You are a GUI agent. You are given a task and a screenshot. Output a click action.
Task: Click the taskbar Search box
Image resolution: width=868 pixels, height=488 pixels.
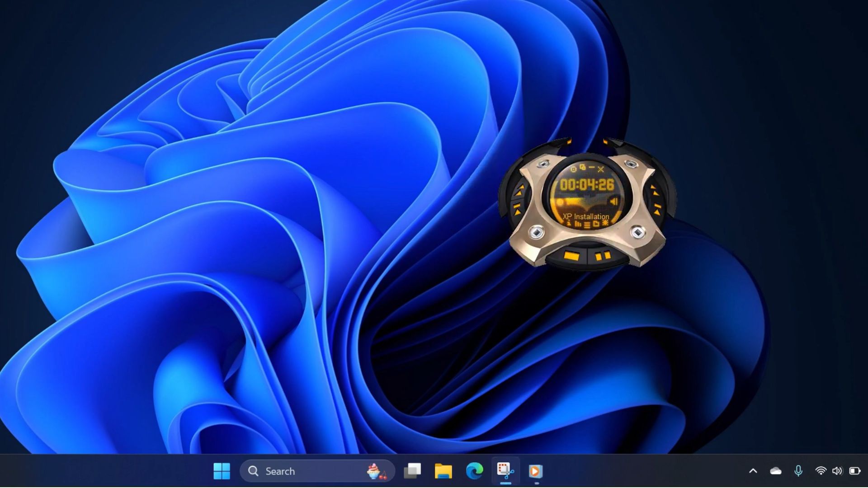pos(317,471)
